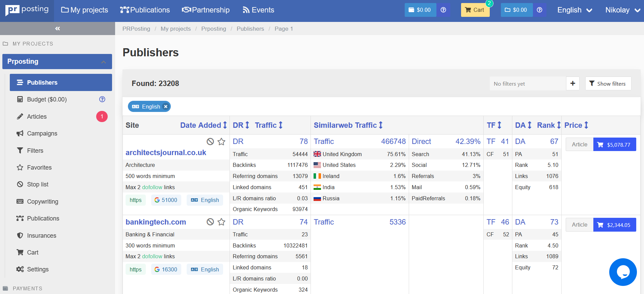Viewport: 644px width, 294px height.
Task: Add architectsjournal.co.uk to stop list icon
Action: (x=210, y=142)
